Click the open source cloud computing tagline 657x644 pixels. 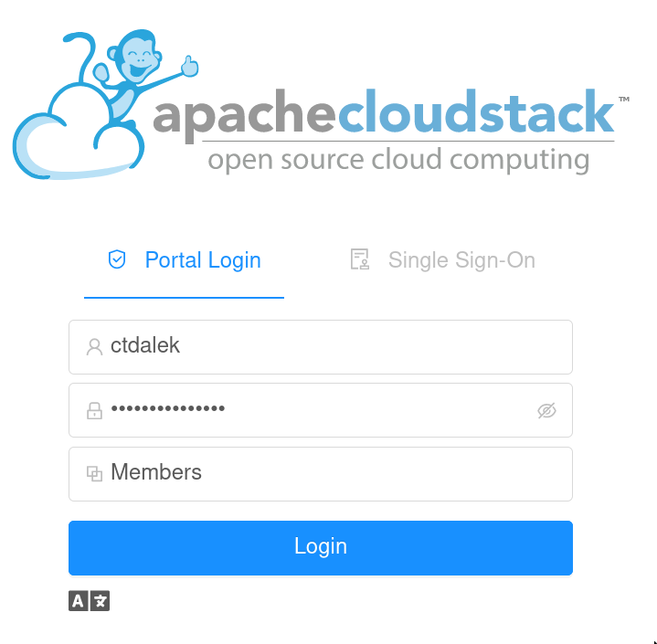click(x=398, y=160)
